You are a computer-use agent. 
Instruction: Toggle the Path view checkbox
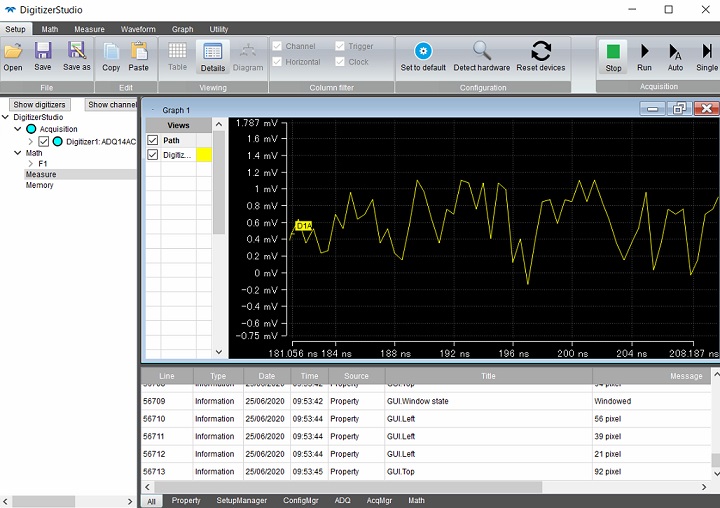(x=153, y=141)
